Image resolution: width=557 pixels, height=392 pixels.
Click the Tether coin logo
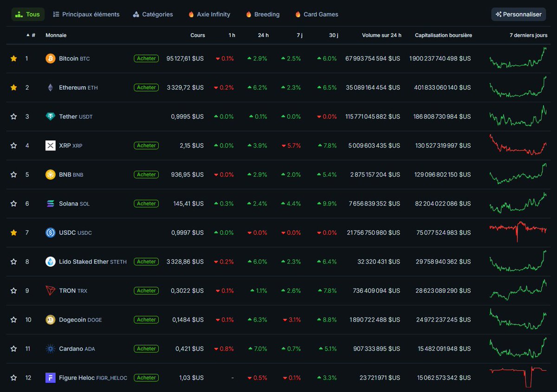coord(50,116)
